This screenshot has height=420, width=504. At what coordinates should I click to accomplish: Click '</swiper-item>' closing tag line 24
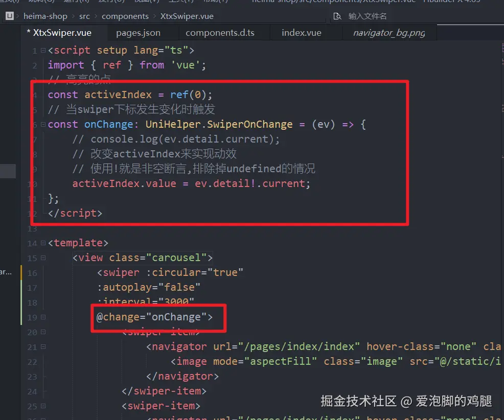(164, 391)
